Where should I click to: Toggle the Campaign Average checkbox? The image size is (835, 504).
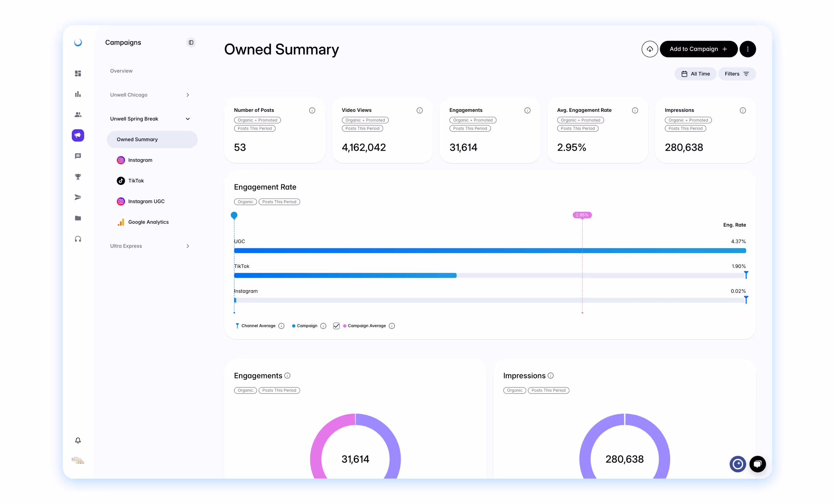336,326
